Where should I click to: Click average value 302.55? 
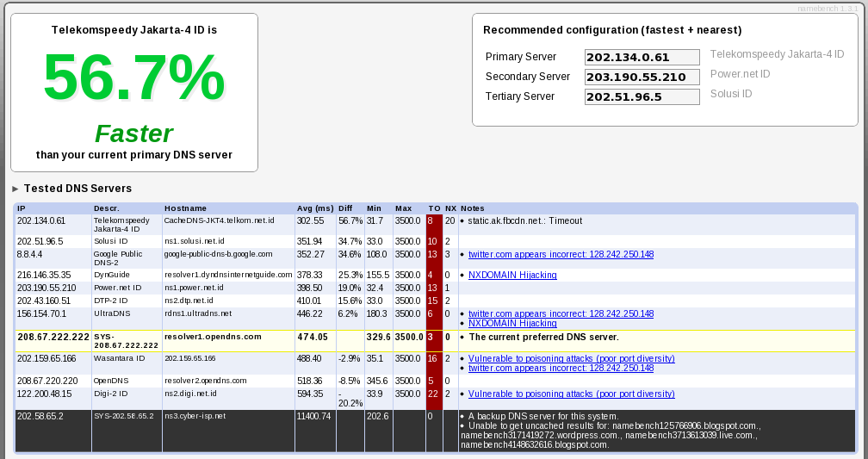311,220
